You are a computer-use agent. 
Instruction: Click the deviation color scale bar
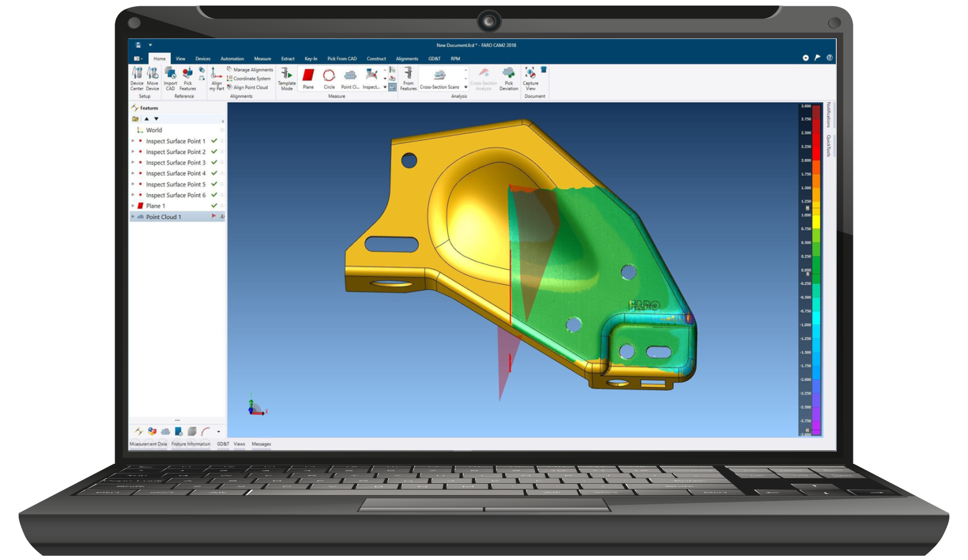816,270
